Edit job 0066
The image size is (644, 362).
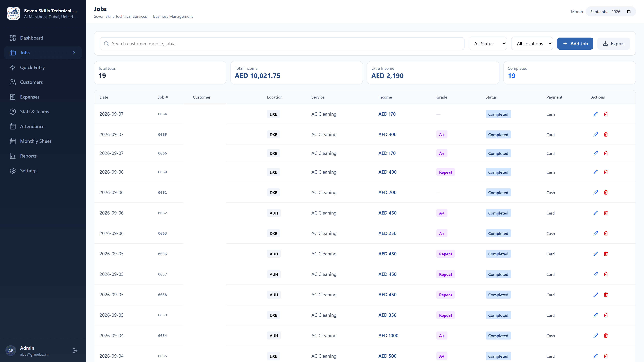click(x=596, y=153)
